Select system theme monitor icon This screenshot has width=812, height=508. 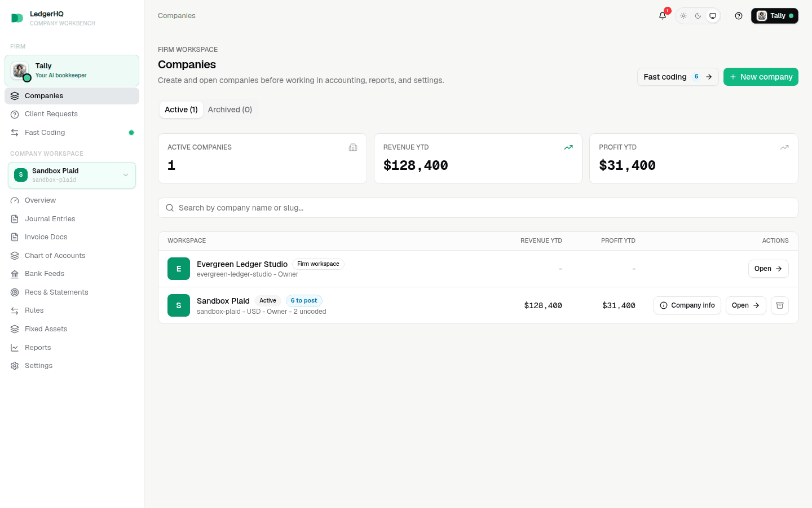pos(713,16)
